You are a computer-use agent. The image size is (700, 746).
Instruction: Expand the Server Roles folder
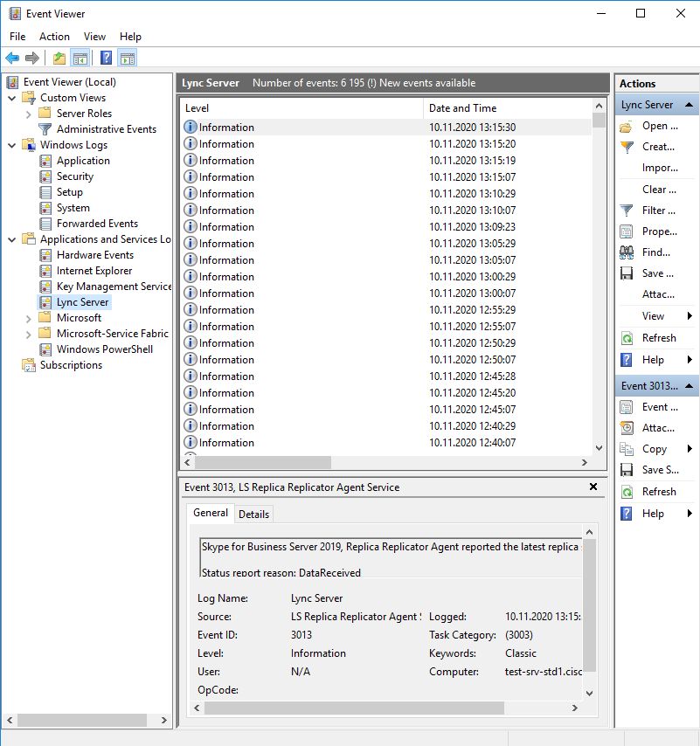(x=29, y=114)
